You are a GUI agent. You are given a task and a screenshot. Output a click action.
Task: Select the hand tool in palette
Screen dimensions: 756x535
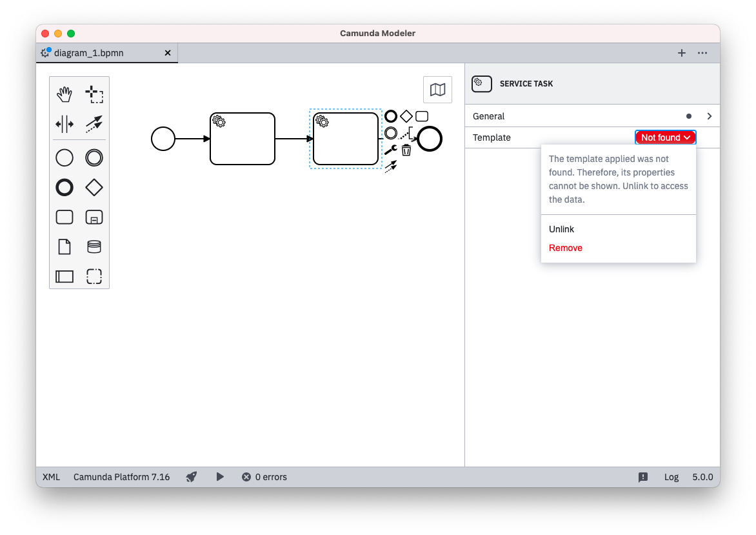[x=65, y=94]
